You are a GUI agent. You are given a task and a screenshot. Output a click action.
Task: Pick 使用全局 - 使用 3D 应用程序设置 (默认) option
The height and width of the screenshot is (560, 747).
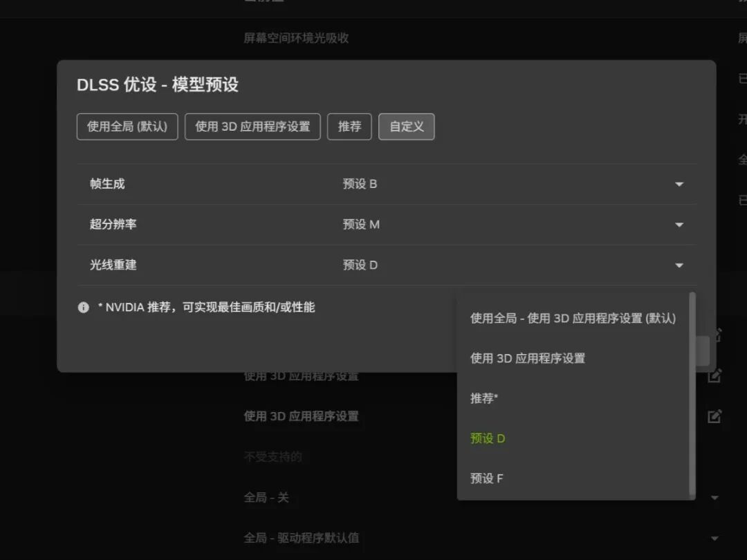[573, 318]
